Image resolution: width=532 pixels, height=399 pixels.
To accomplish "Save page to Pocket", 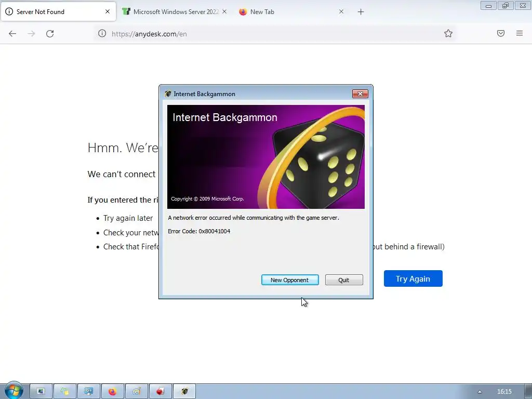I will 501,33.
